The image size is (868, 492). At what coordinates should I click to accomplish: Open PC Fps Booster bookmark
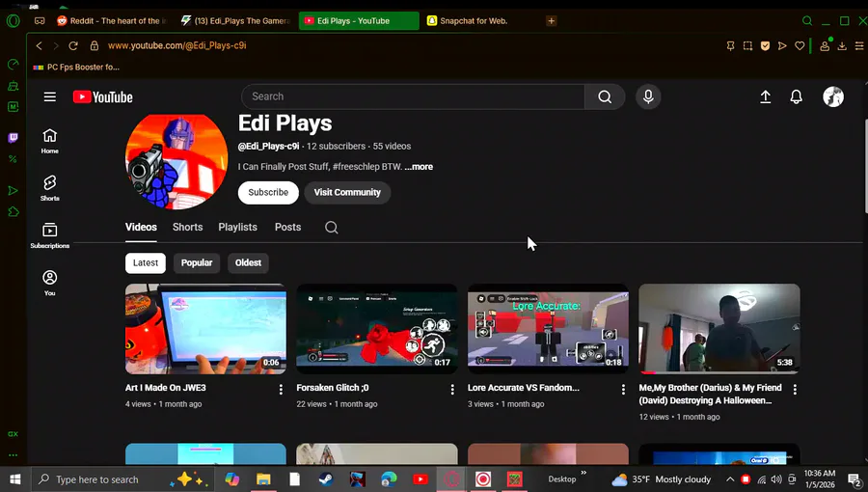[x=76, y=67]
